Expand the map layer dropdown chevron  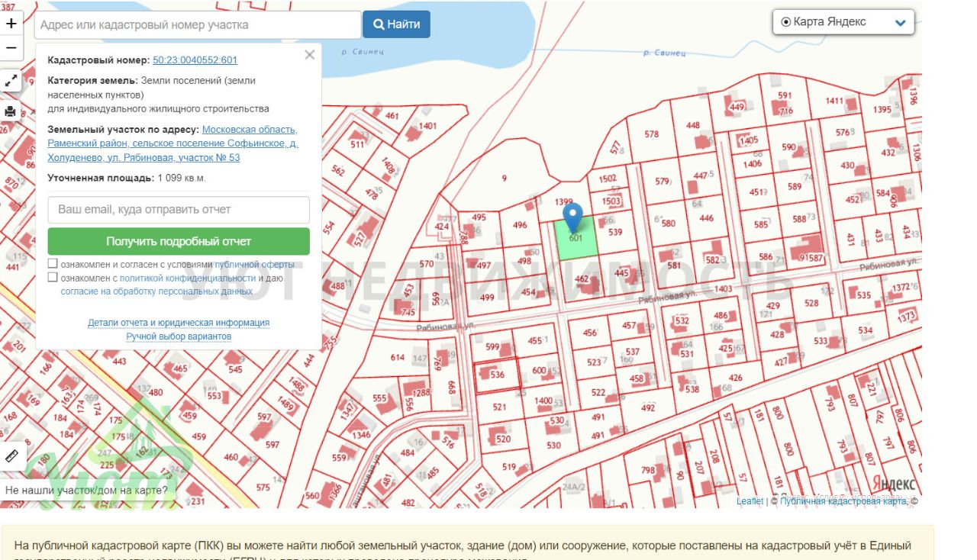click(x=900, y=23)
